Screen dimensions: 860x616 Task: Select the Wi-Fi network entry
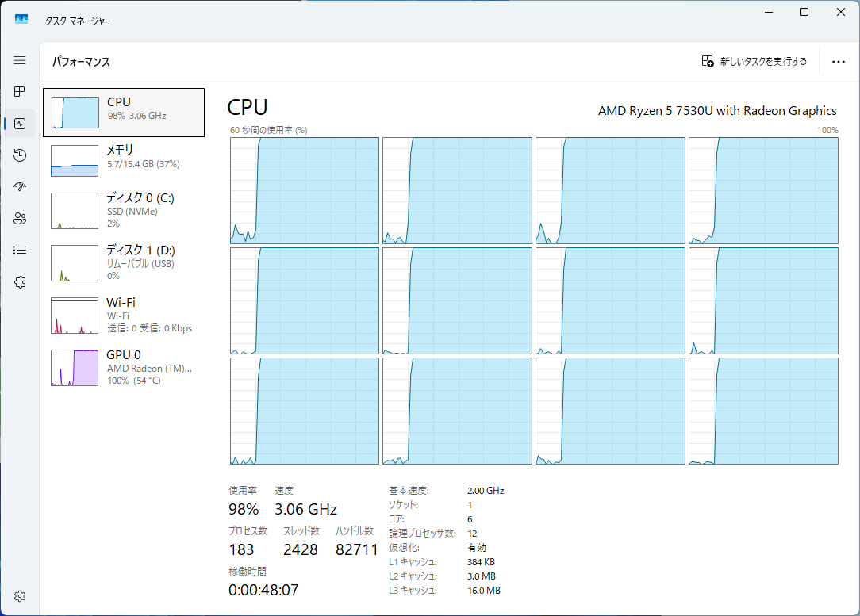[x=124, y=315]
